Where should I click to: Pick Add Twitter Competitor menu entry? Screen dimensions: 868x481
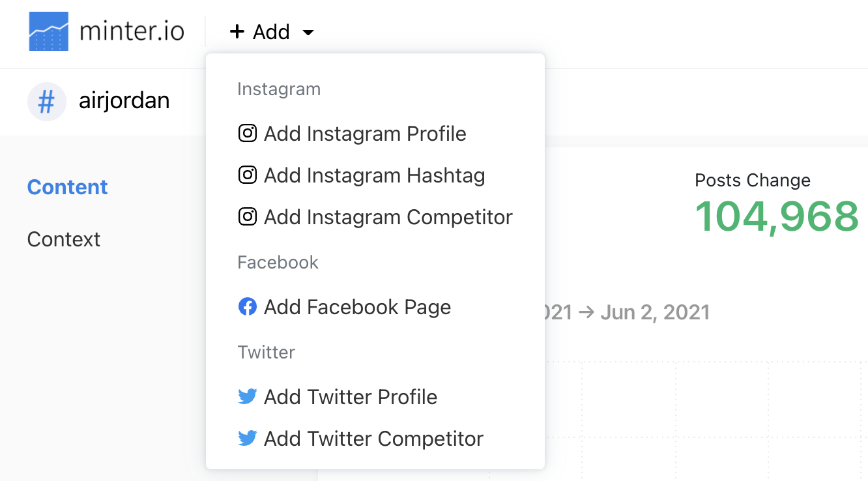click(x=373, y=439)
